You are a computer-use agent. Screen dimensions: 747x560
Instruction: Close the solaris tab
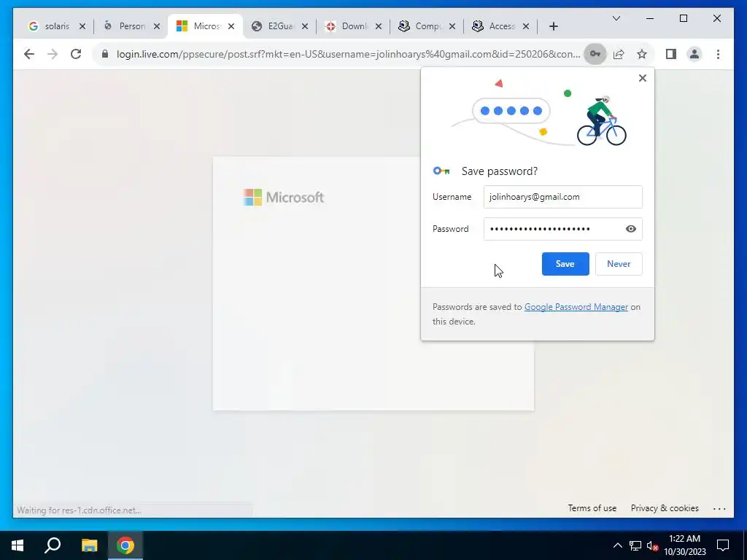coord(82,26)
